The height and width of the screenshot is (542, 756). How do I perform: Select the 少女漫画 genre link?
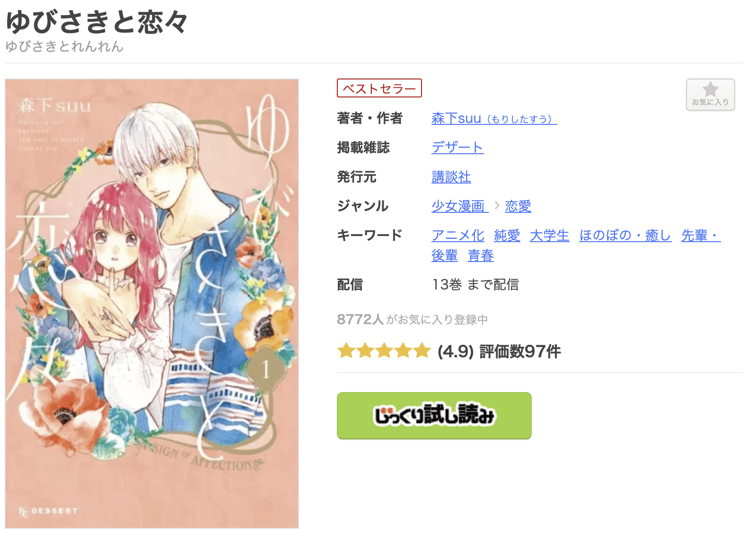click(460, 206)
